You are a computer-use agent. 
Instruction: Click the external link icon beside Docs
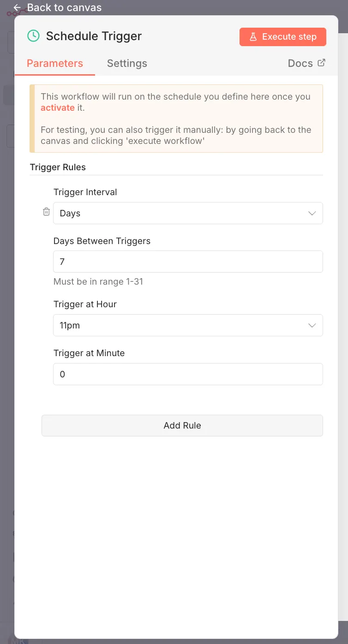[322, 63]
